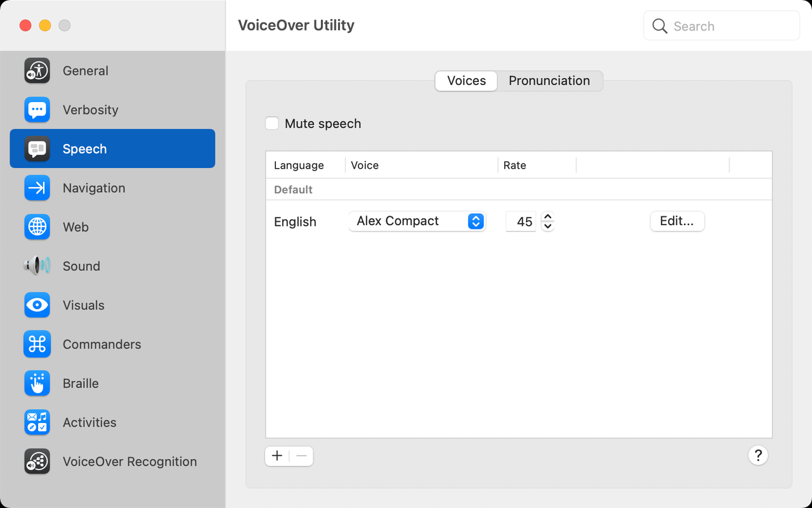Click the Visuals eye icon
The width and height of the screenshot is (812, 508).
tap(37, 305)
